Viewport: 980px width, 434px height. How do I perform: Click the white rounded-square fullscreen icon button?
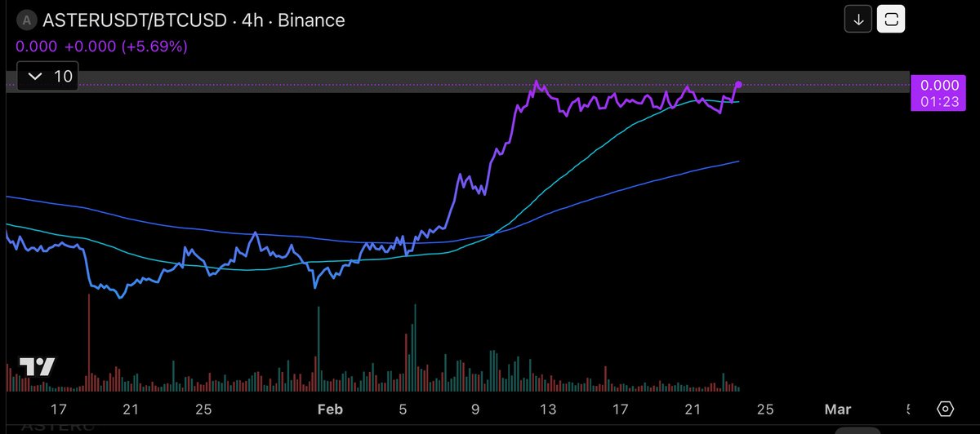[890, 20]
